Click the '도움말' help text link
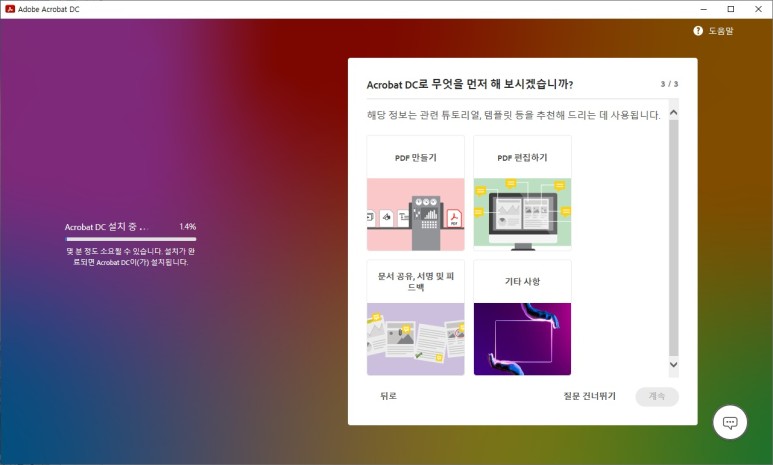 (x=721, y=31)
